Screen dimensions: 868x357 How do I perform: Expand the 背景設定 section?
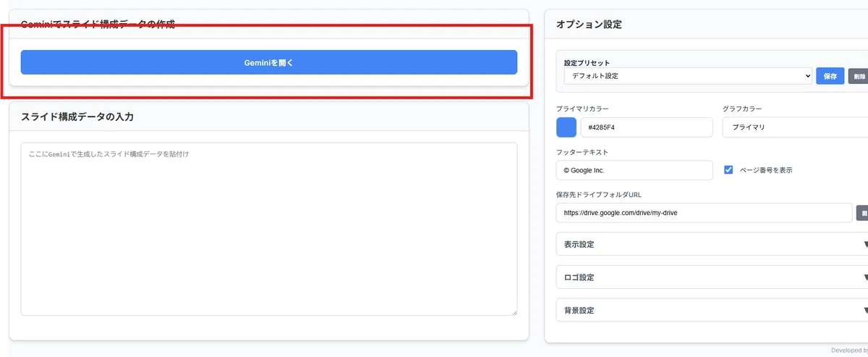pos(712,310)
